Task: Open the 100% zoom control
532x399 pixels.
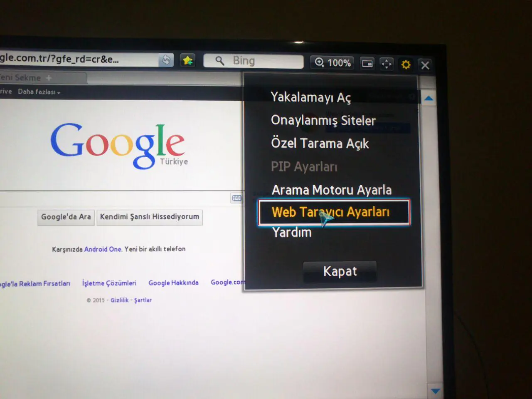Action: click(x=332, y=63)
